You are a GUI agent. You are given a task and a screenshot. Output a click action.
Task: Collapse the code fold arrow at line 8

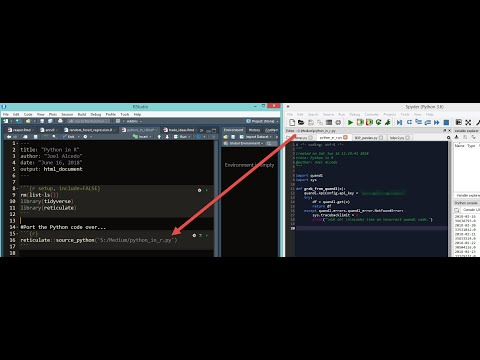click(x=17, y=189)
